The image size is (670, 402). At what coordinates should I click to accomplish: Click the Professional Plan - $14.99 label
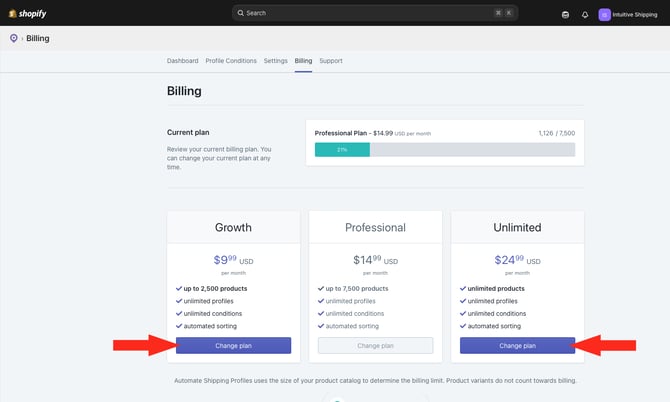click(x=354, y=133)
